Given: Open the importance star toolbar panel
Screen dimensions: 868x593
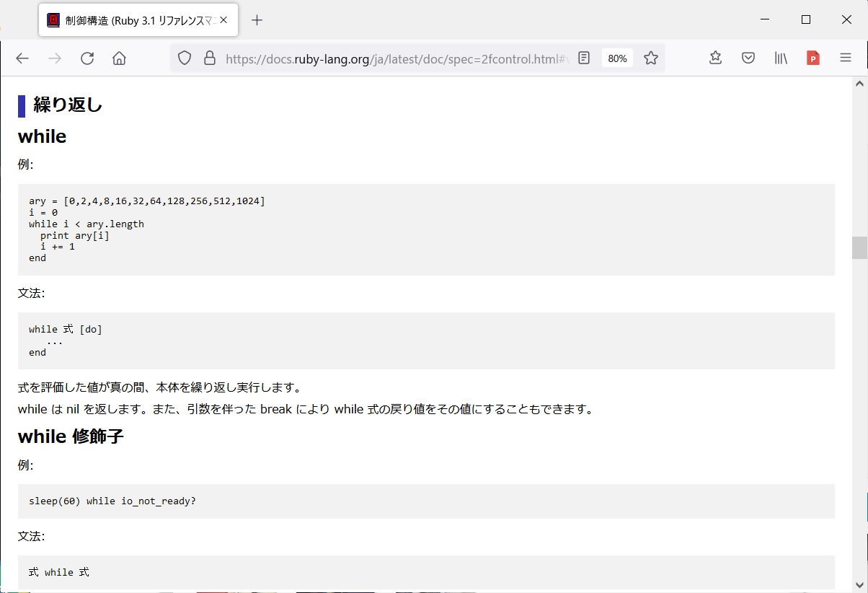Looking at the screenshot, I should 714,58.
